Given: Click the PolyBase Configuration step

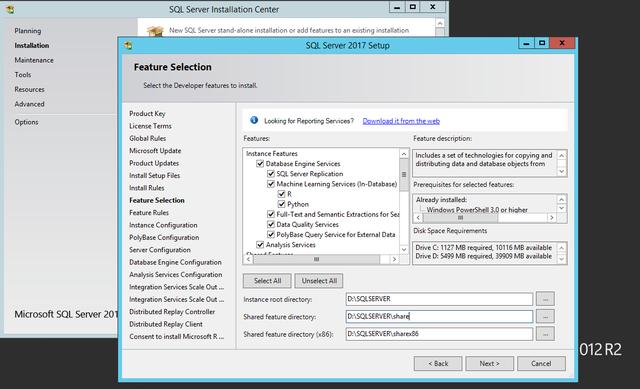Looking at the screenshot, I should coord(164,238).
